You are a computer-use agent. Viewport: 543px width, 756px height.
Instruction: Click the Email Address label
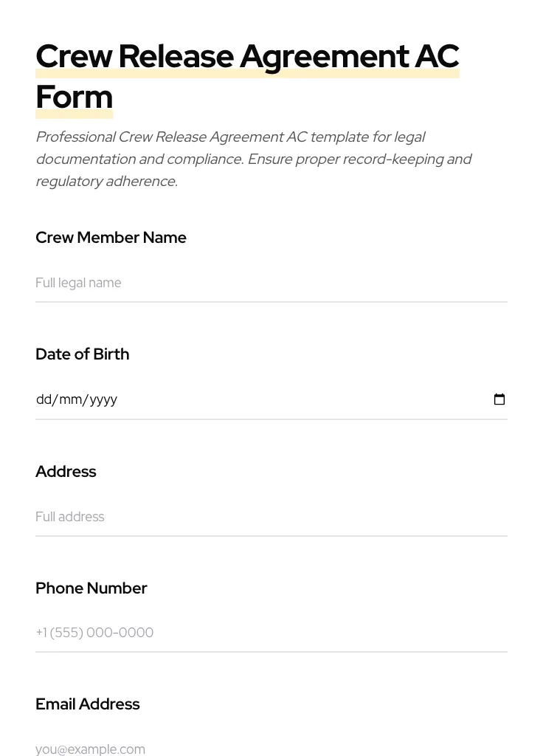(x=87, y=704)
